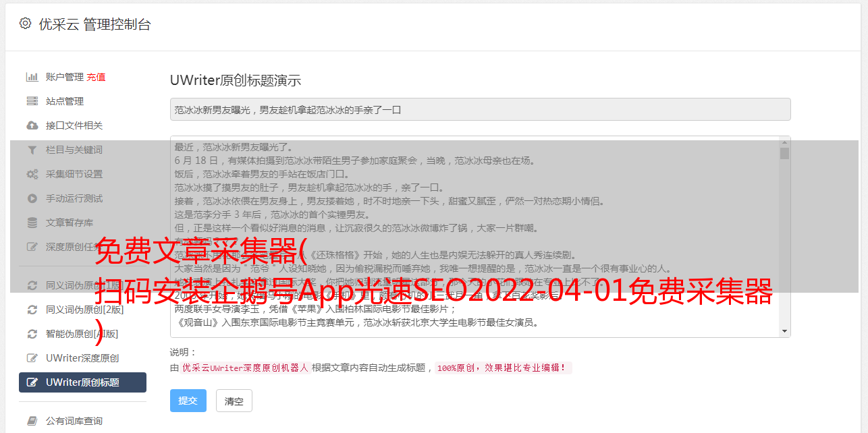Click the article line starting 6 月 18 日

pos(354,161)
